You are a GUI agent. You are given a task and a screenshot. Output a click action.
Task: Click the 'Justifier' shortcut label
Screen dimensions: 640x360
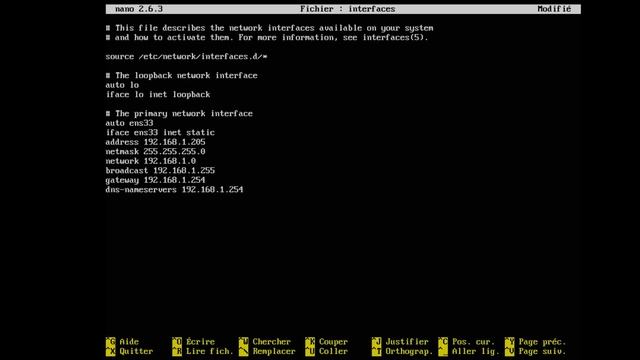407,342
